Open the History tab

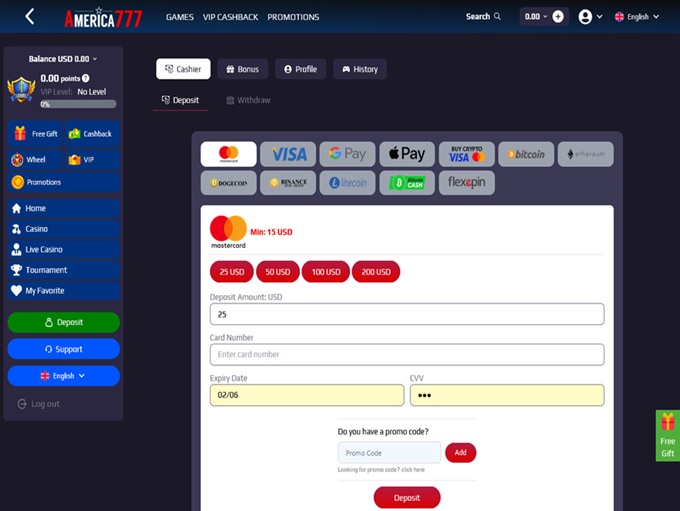[x=360, y=69]
